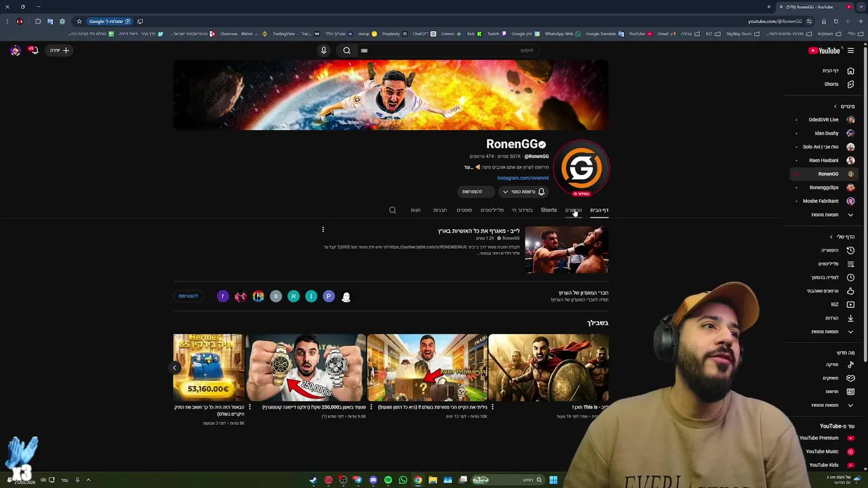Open account avatar menu
This screenshot has height=488, width=868.
15,50
